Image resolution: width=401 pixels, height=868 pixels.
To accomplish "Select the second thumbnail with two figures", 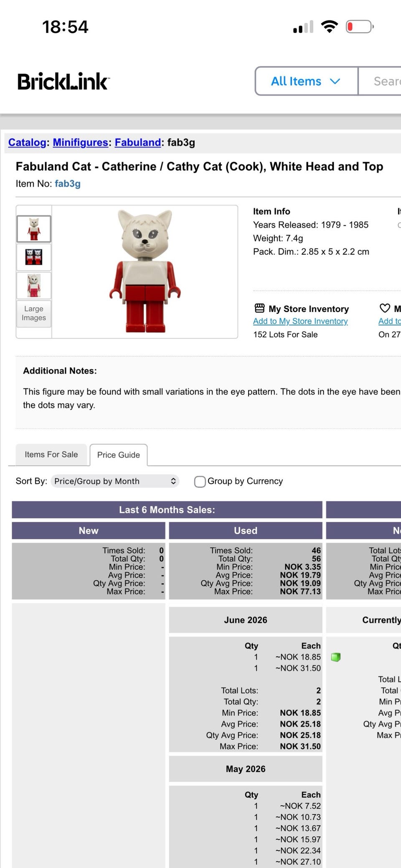I will click(34, 257).
